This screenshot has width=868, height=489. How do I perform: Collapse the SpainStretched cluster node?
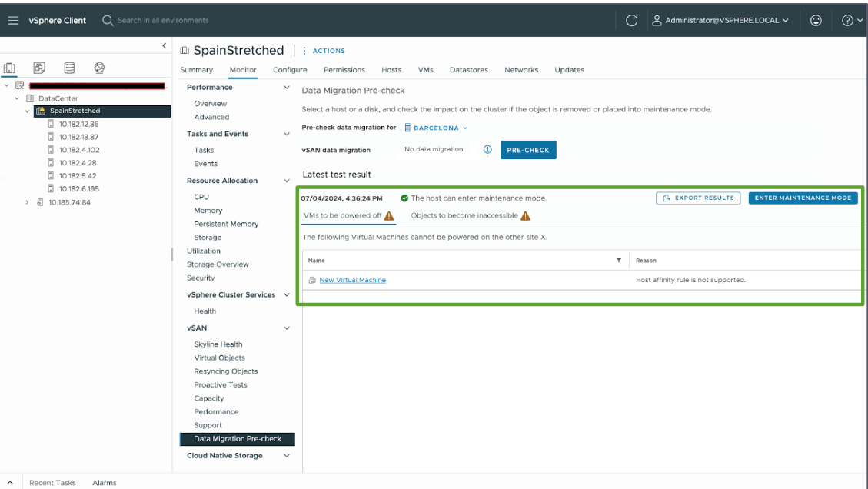point(27,111)
